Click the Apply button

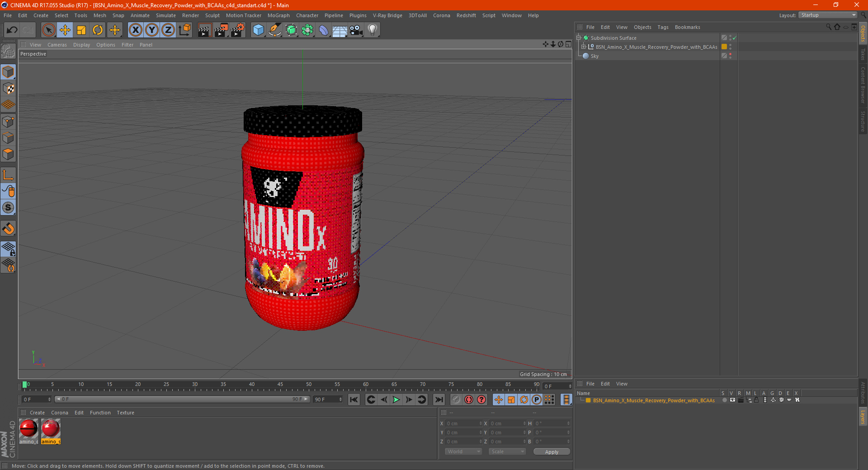coord(552,452)
